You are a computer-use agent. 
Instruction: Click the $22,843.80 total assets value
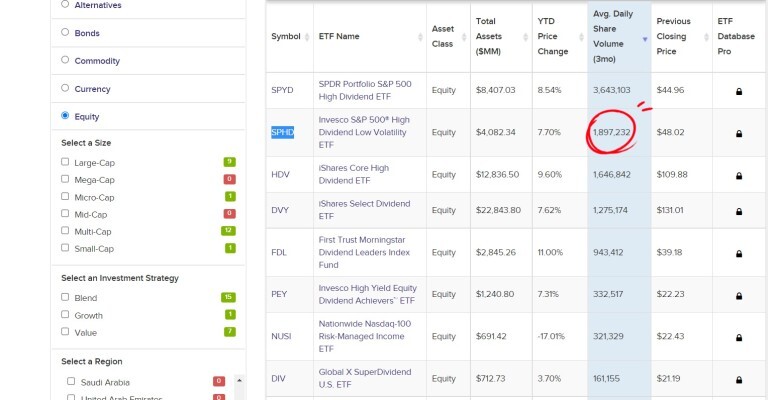[x=498, y=210]
